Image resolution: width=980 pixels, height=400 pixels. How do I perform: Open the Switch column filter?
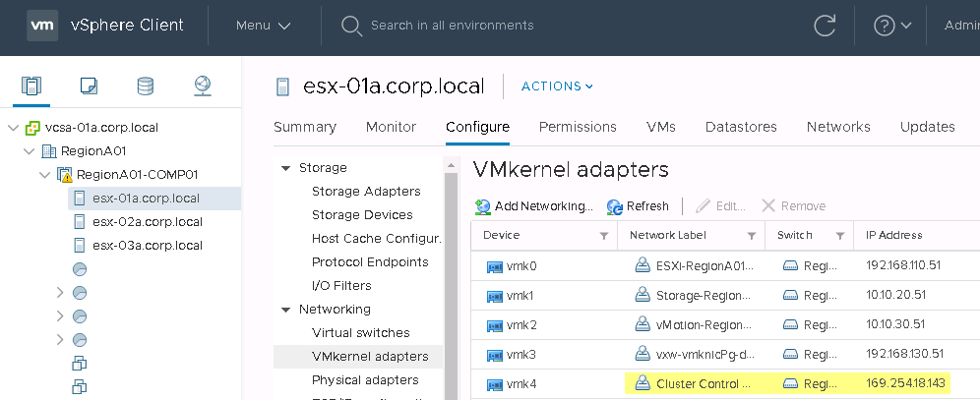tap(840, 236)
